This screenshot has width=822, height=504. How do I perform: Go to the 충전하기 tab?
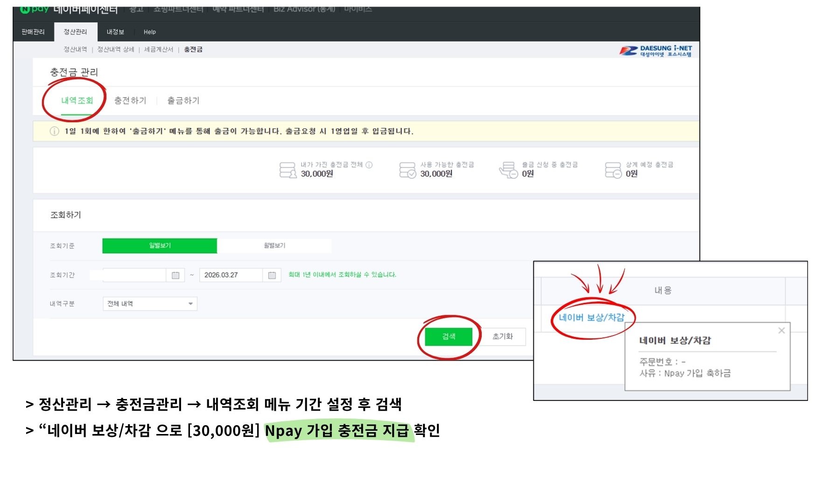pos(130,100)
